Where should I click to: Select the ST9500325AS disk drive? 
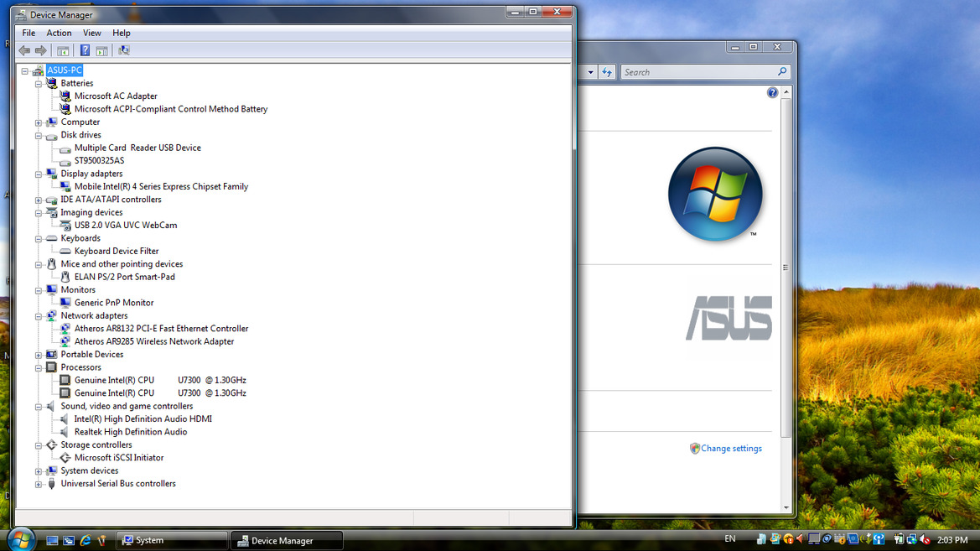point(100,161)
